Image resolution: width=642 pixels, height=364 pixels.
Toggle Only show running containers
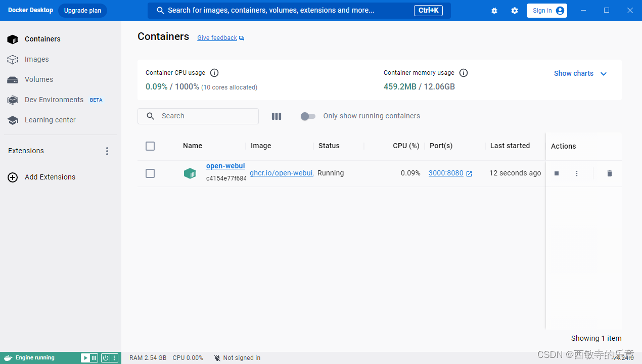pyautogui.click(x=308, y=116)
